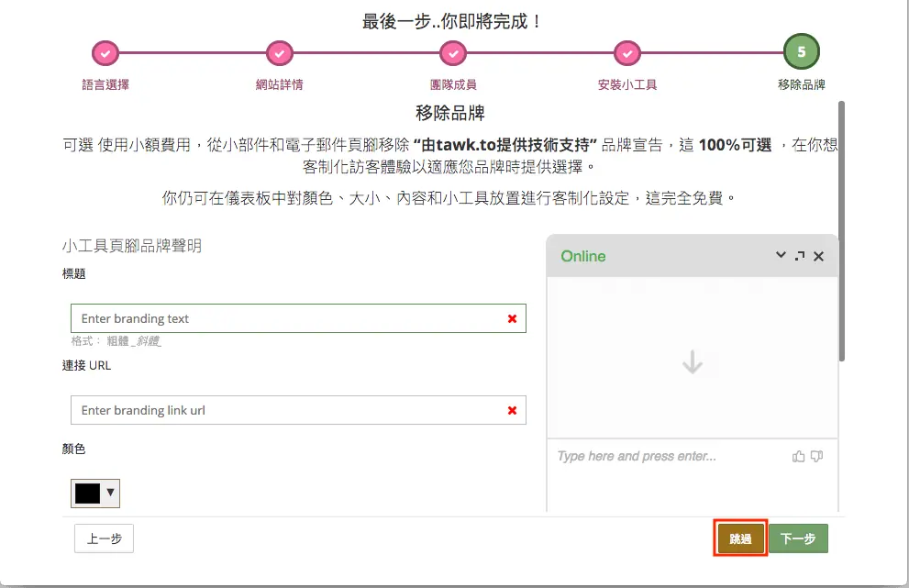The image size is (909, 588).
Task: Clear the branding text field with red X
Action: coord(512,318)
